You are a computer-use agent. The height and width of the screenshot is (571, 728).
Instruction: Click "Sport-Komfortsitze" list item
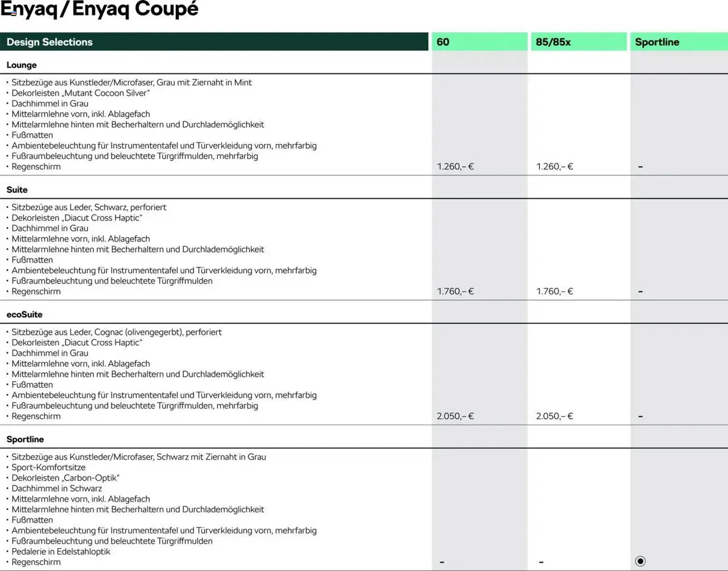(49, 467)
